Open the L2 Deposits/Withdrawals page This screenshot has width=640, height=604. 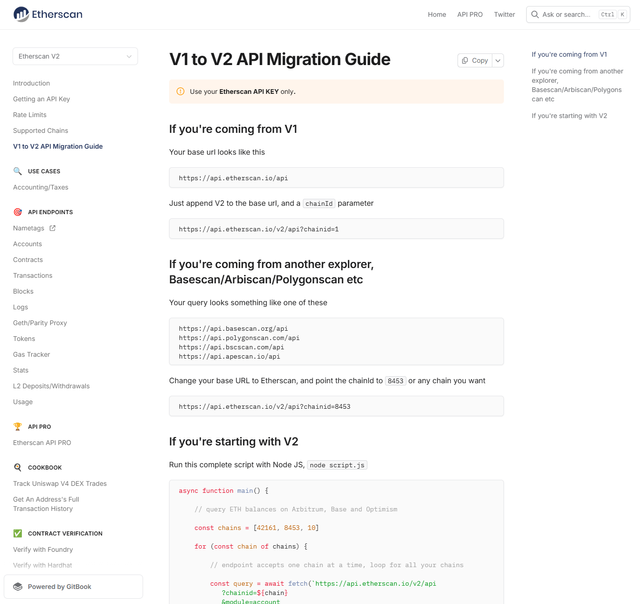[x=51, y=386]
